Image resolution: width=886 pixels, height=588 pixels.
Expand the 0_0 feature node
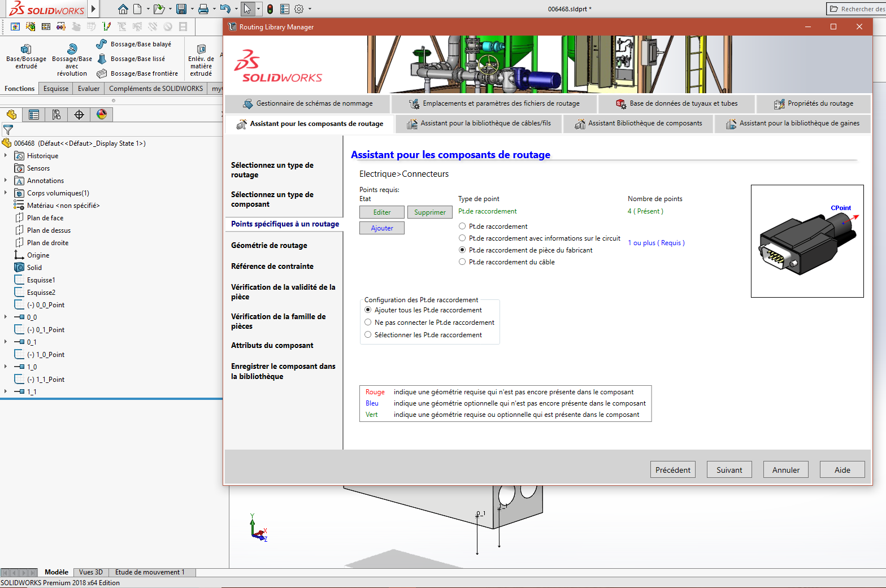click(6, 317)
